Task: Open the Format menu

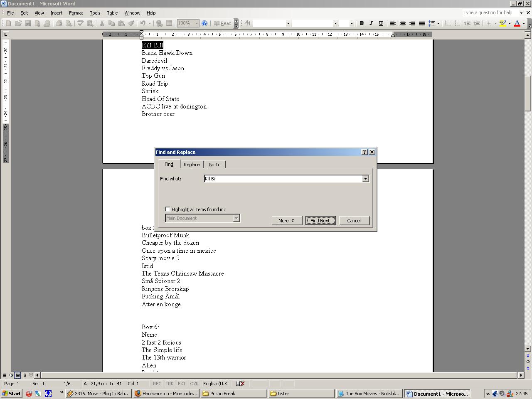Action: tap(76, 13)
